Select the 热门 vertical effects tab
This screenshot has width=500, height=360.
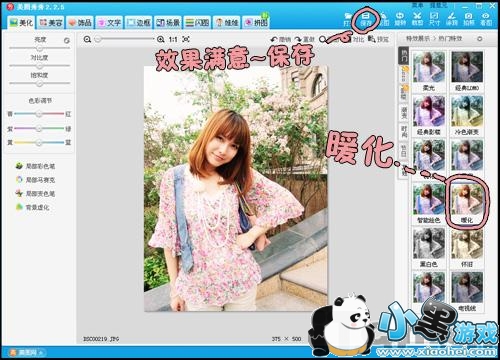pos(404,55)
